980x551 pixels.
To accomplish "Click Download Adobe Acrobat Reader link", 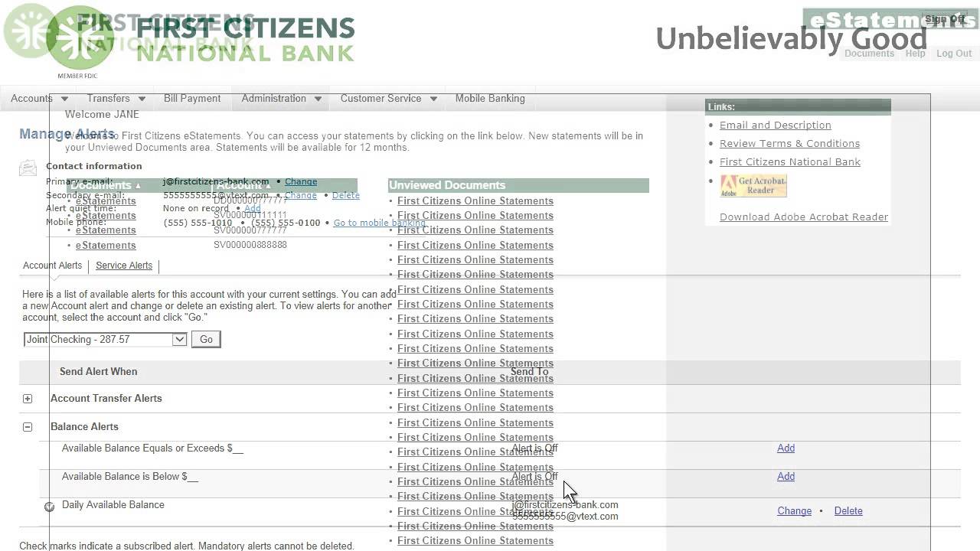I will click(803, 217).
